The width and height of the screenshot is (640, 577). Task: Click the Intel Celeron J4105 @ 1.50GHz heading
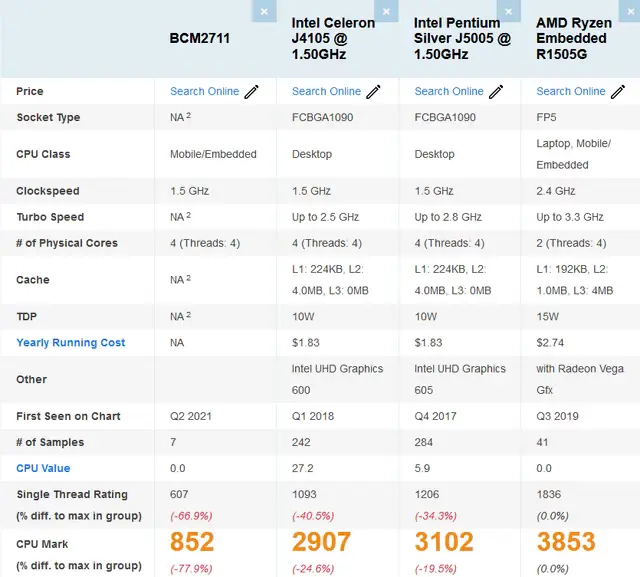tap(333, 38)
